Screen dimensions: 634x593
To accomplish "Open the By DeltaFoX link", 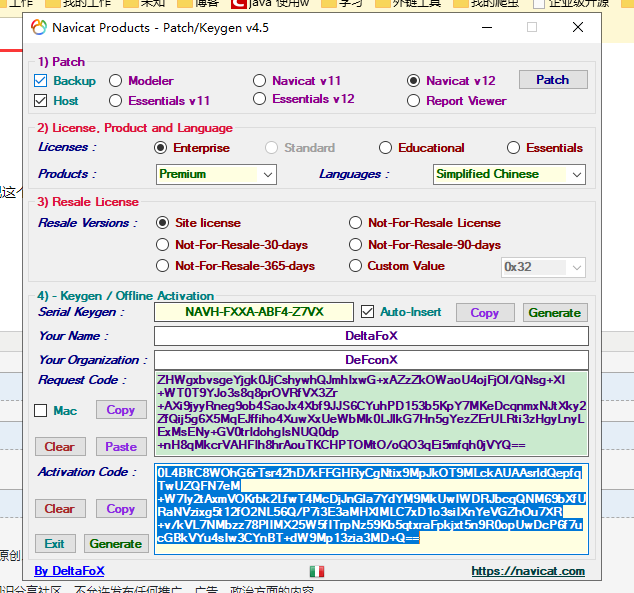I will (69, 571).
